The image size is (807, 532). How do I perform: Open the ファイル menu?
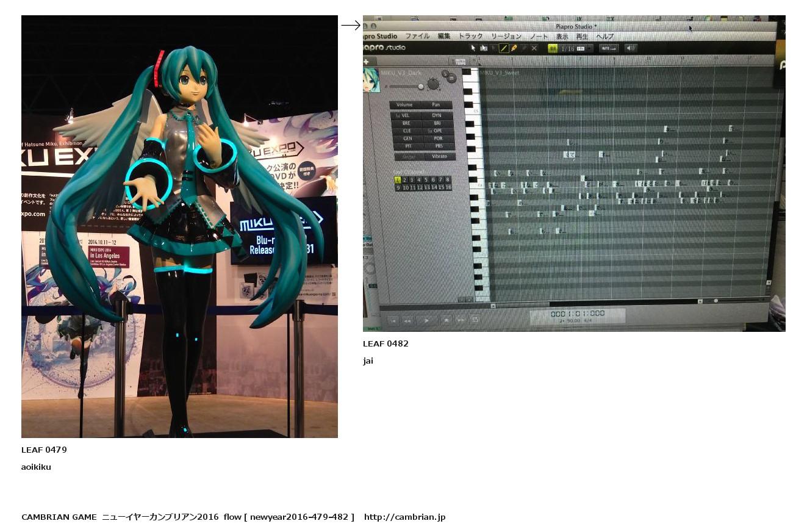tap(417, 37)
